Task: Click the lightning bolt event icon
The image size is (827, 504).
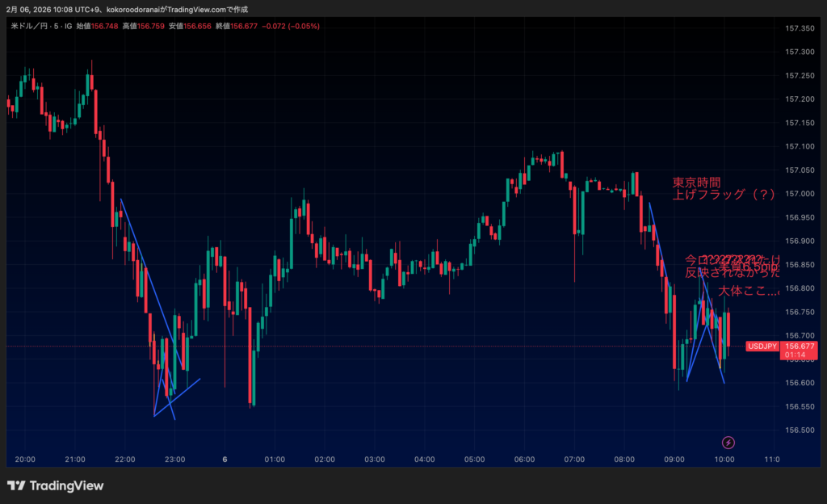Action: [728, 442]
